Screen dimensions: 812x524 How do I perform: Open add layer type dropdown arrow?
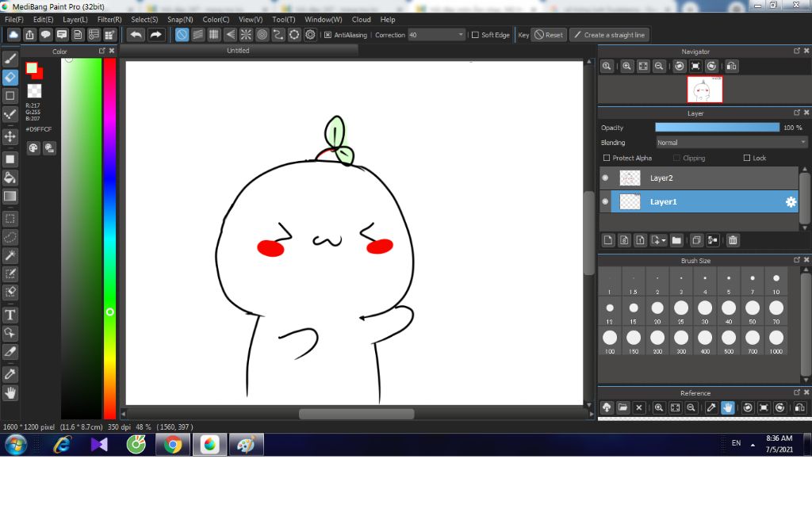664,240
